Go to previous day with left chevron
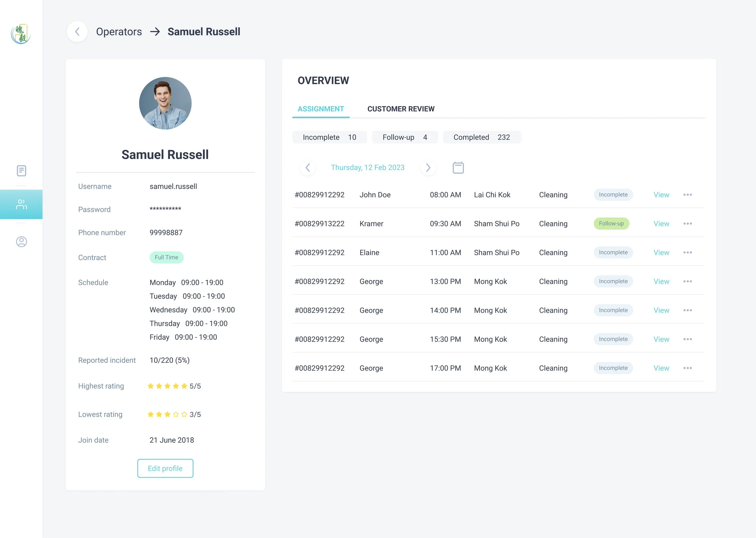Screen dimensions: 756x538 (x=308, y=168)
